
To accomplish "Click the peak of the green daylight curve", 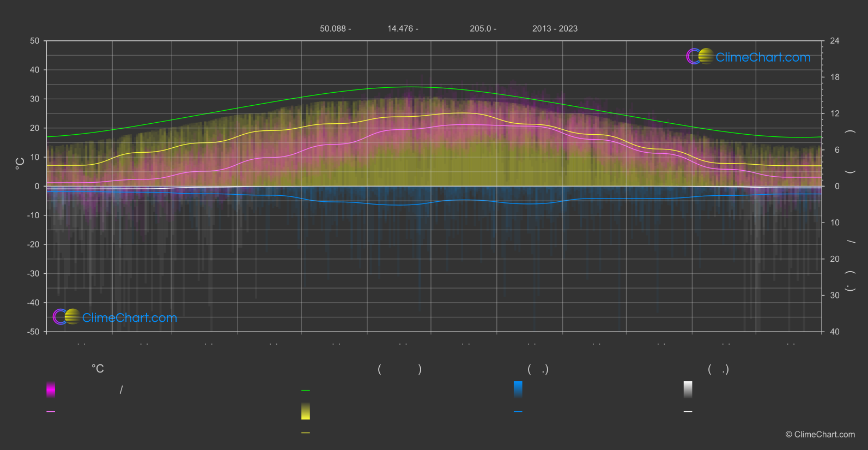I will click(410, 87).
